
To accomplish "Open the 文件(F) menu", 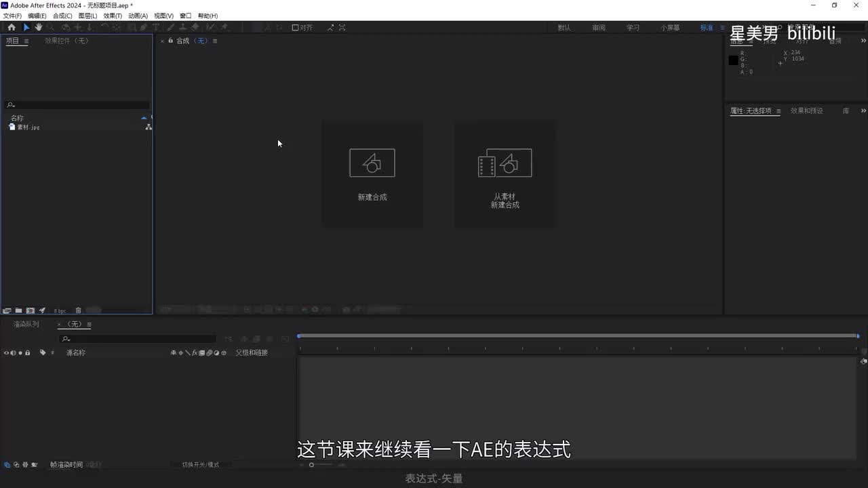I will [12, 16].
